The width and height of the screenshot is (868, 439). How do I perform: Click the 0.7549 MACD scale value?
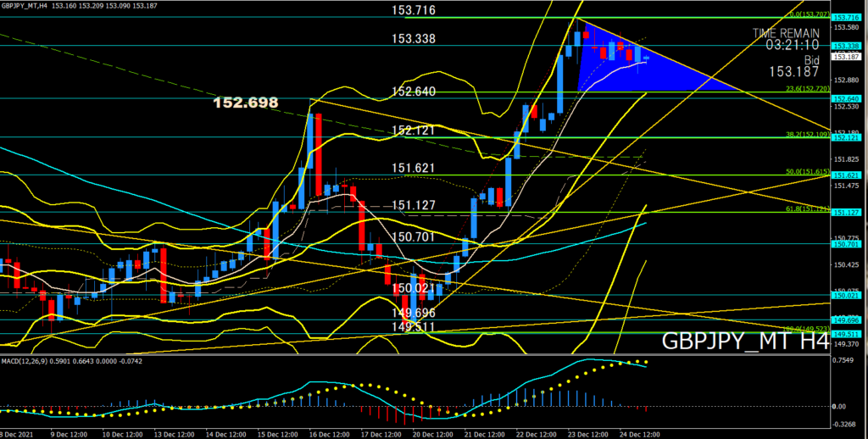click(x=843, y=361)
